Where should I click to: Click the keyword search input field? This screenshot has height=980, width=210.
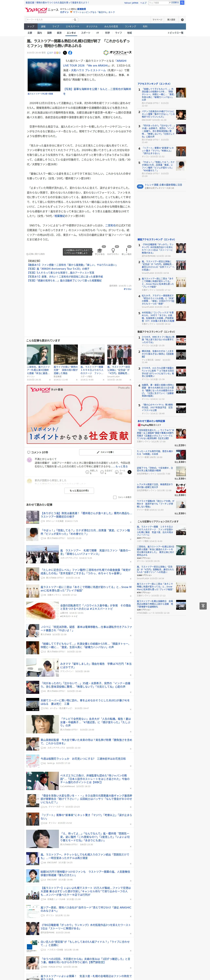[49, 20]
